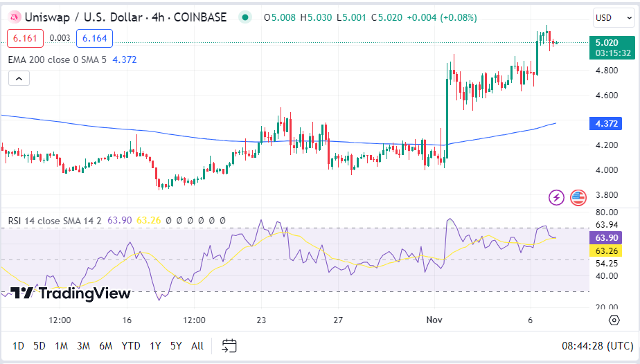Image resolution: width=640 pixels, height=364 pixels.
Task: Click the green market status dot
Action: click(244, 17)
